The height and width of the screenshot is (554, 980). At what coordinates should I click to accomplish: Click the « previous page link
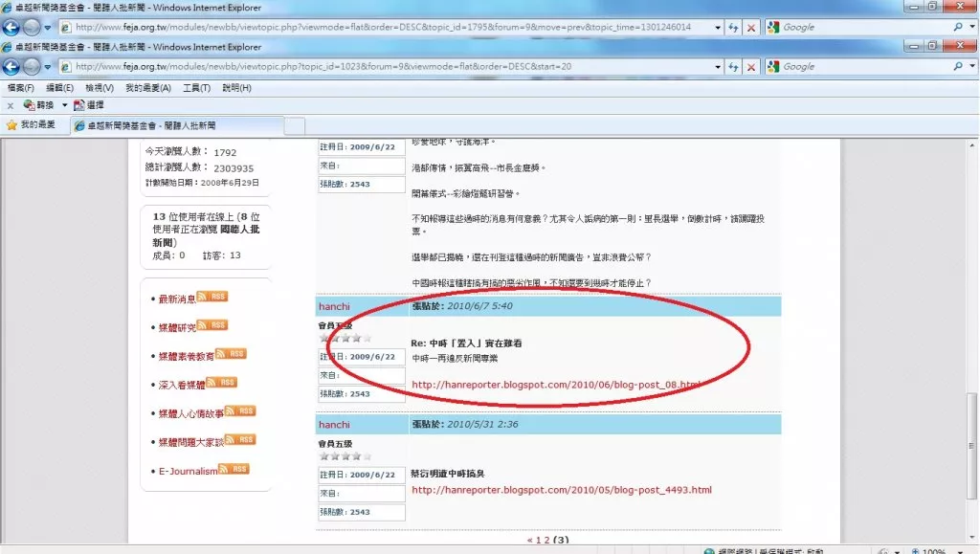530,540
